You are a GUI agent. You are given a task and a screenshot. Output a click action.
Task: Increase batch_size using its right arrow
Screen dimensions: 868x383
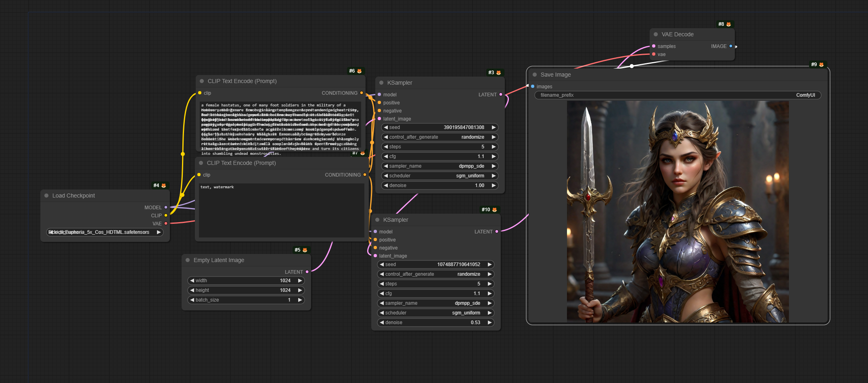[300, 300]
